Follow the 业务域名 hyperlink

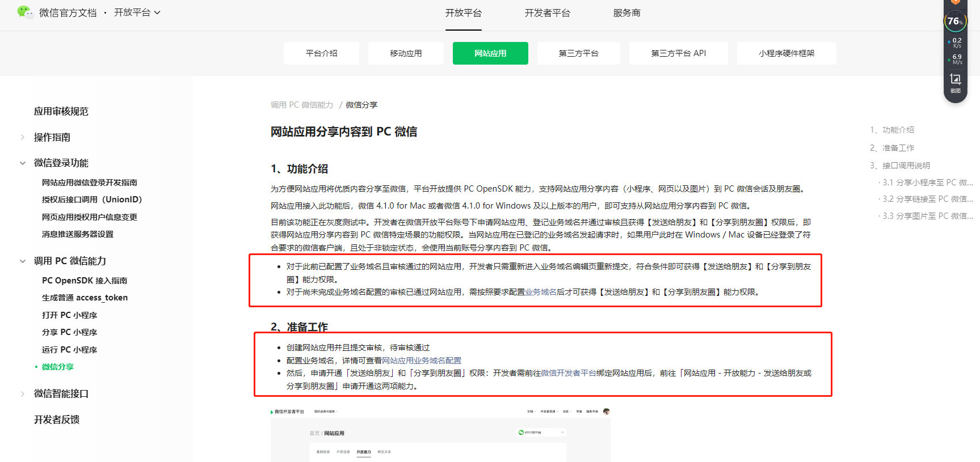point(541,292)
